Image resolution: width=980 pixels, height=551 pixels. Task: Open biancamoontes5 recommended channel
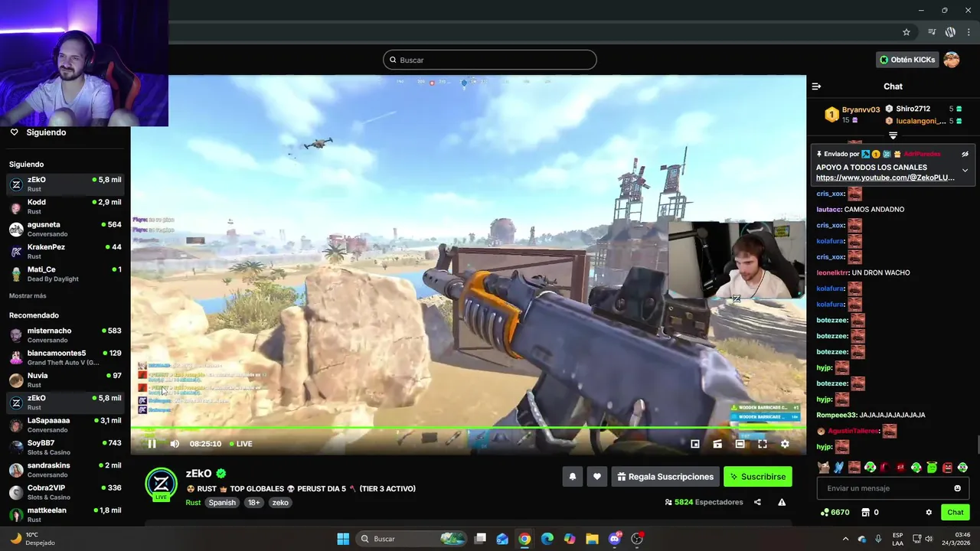click(x=65, y=357)
